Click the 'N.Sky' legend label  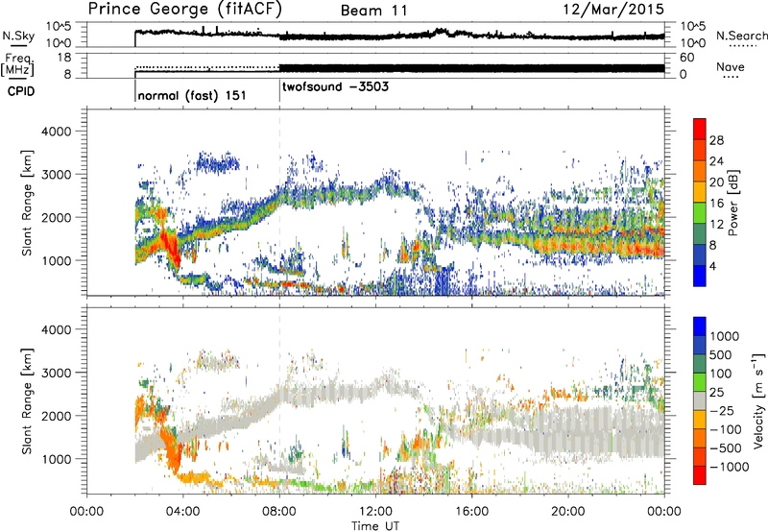click(x=18, y=36)
